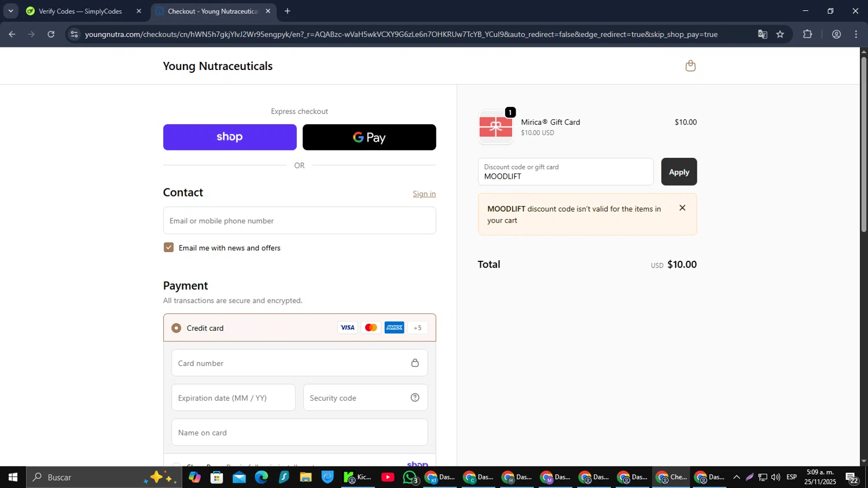
Task: Focus the Expiration date (MM / YY) field
Action: coord(233,398)
